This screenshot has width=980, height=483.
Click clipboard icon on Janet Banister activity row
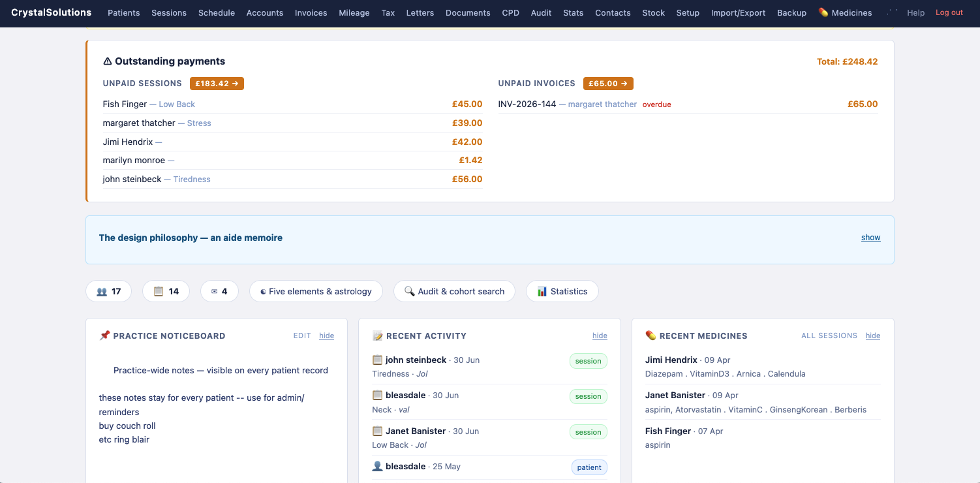tap(377, 431)
